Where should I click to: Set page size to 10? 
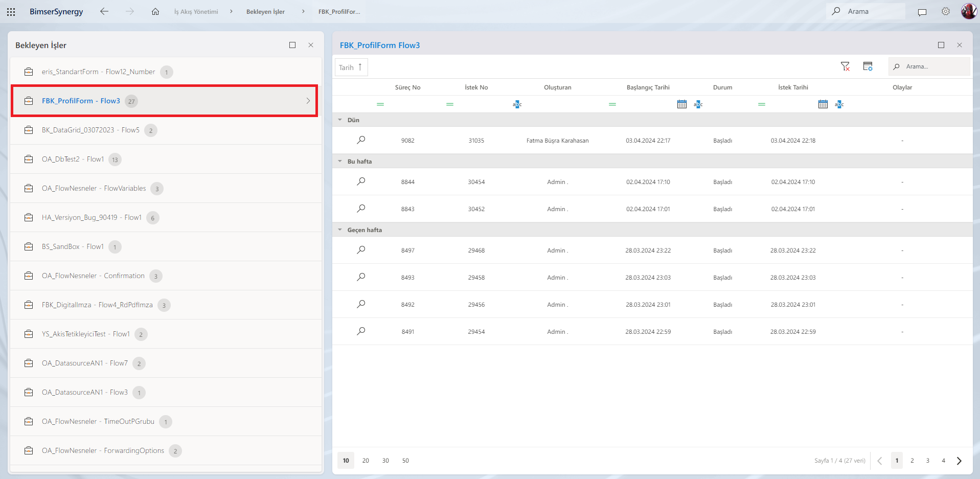pos(346,461)
